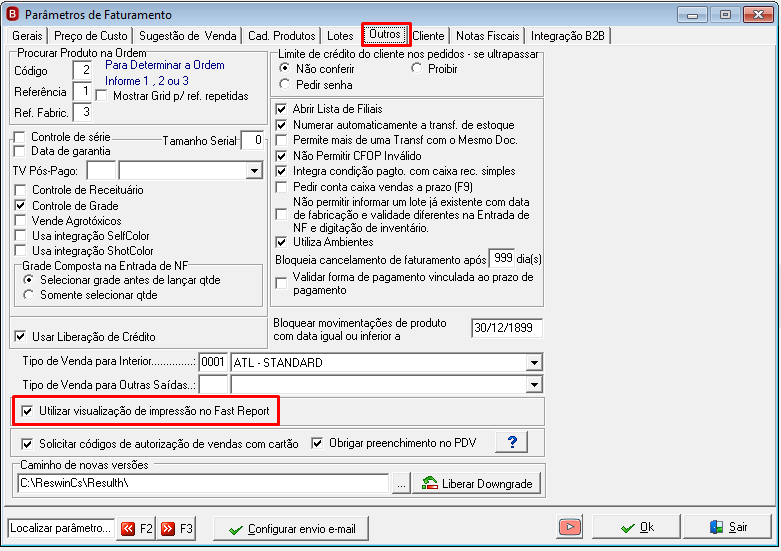Switch to Cad. Produtos tab
The image size is (781, 551).
click(281, 36)
